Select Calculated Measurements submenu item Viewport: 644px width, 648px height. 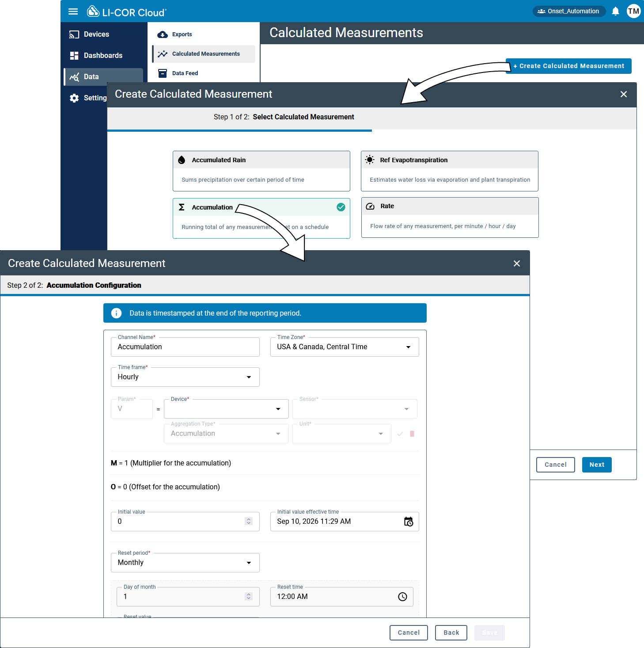click(204, 54)
